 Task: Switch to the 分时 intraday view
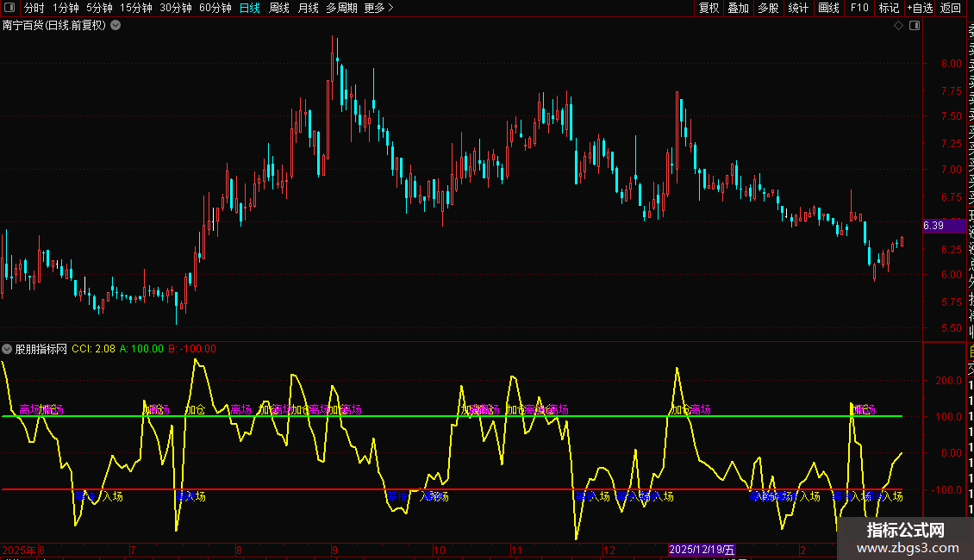click(x=34, y=8)
